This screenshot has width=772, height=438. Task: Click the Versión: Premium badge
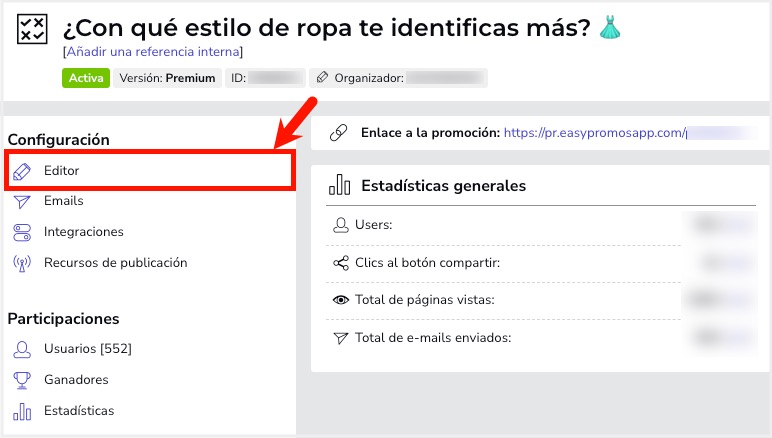(167, 78)
